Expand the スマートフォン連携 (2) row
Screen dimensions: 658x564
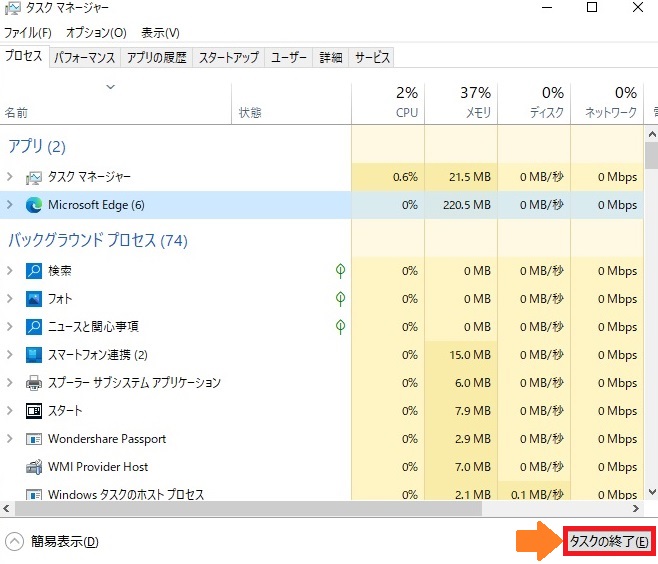click(x=10, y=355)
